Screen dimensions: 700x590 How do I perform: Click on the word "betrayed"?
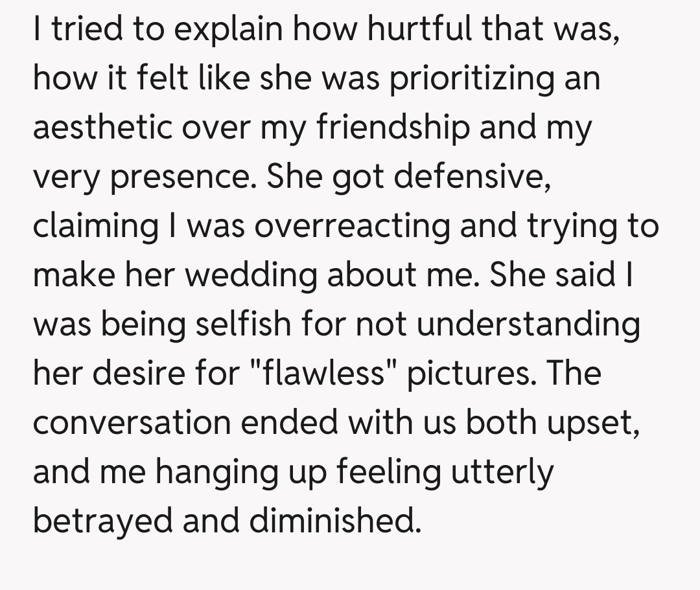102,520
